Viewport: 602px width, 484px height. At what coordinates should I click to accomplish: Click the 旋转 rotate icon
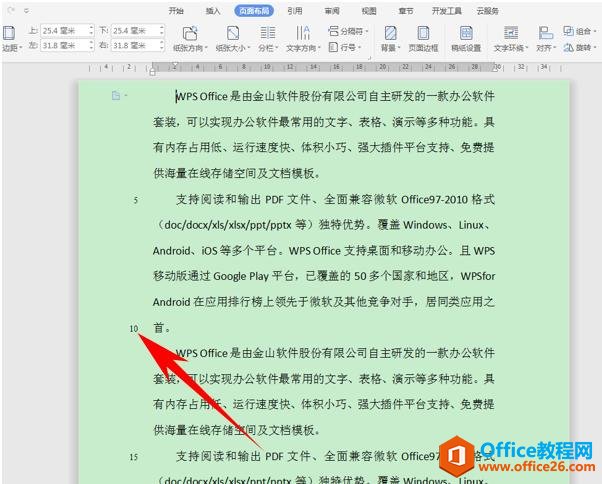pos(568,48)
